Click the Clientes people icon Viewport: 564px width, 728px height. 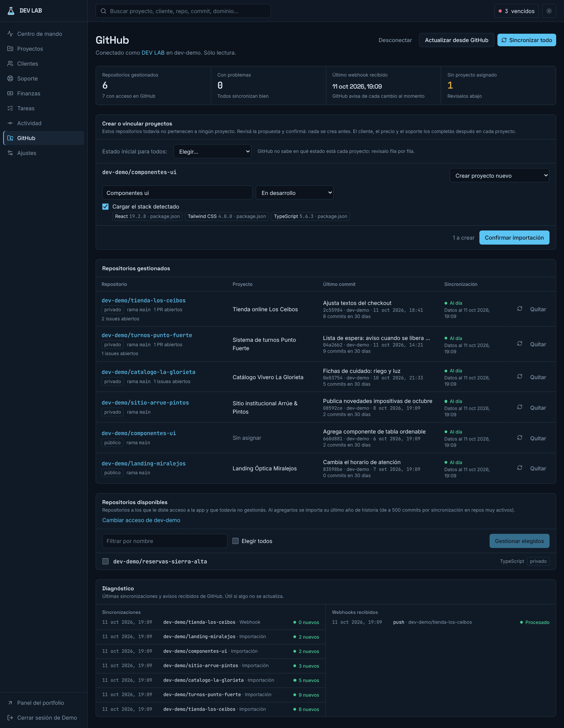(10, 63)
